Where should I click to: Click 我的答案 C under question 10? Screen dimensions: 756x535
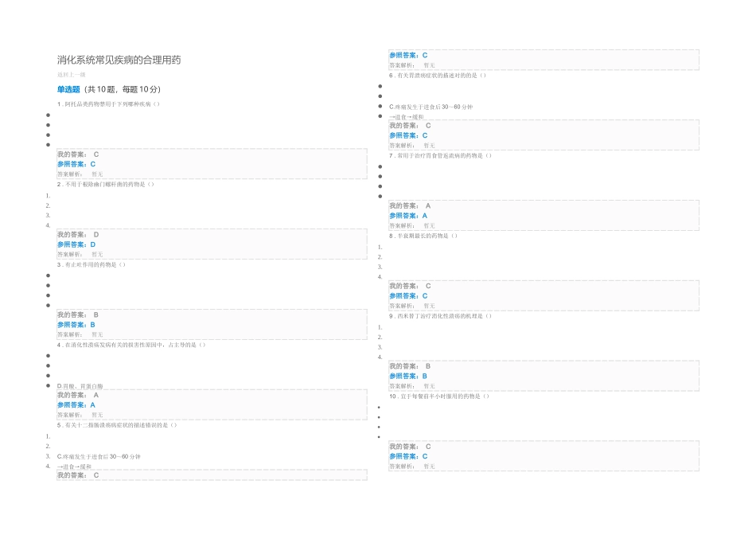(x=411, y=447)
